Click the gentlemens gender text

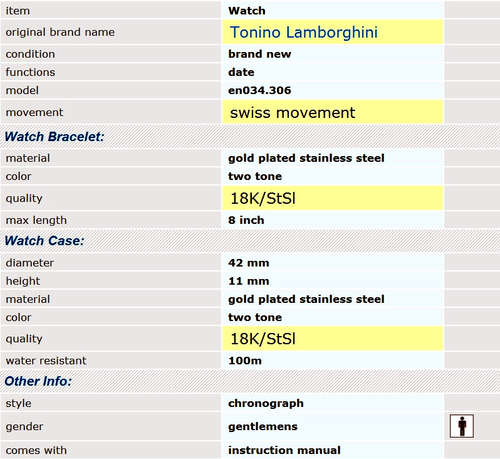(263, 426)
